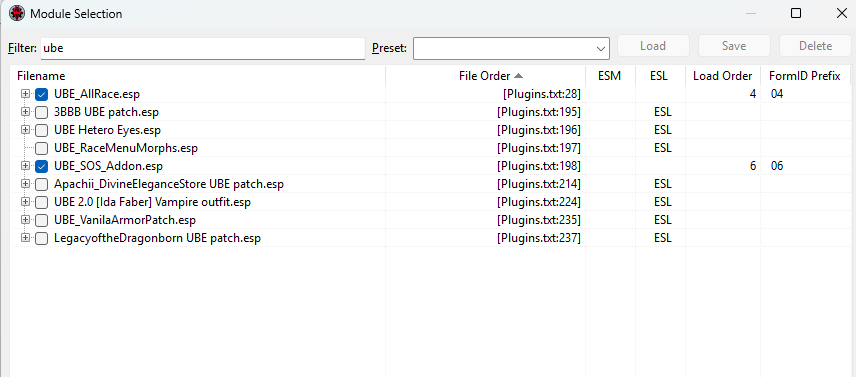
Task: Expand the Vampire outfit.esp tree node
Action: click(x=25, y=202)
